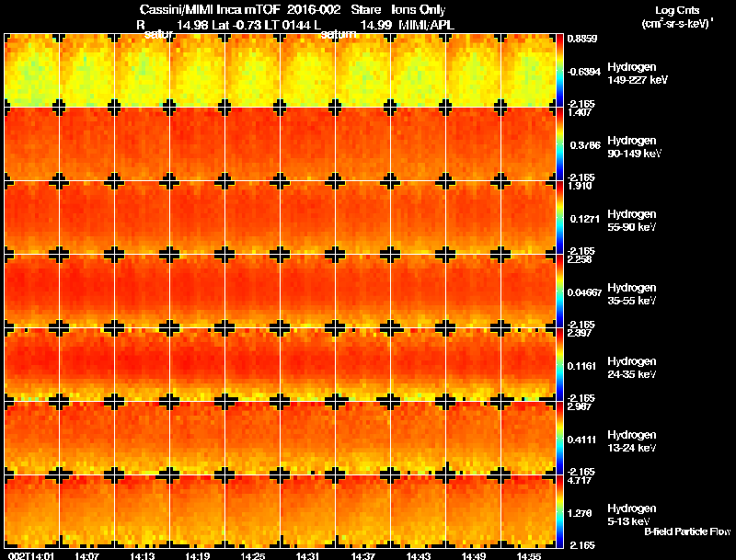
Task: Select the Hydrogen 5-13 keV label
Action: click(x=632, y=515)
